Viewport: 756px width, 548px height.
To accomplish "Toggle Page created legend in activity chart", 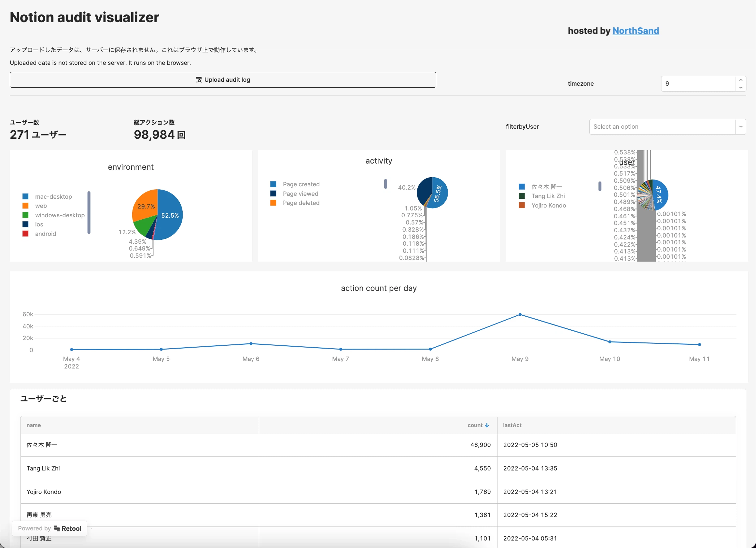I will [301, 184].
